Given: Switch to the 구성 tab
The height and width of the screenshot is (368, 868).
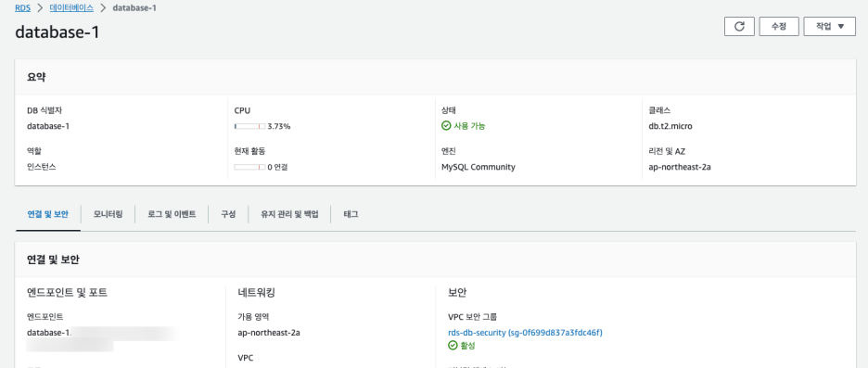Looking at the screenshot, I should [x=228, y=214].
